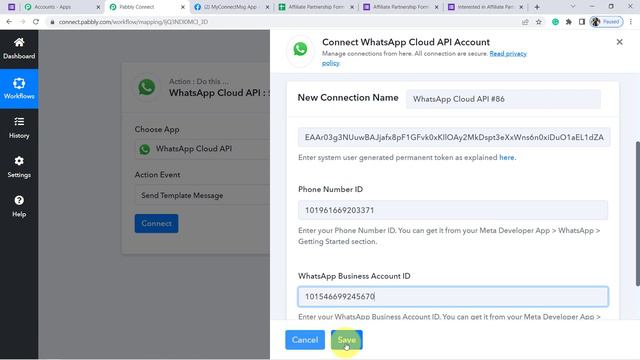Open Workflows in the sidebar
Screen dimensions: 640x360
point(19,89)
